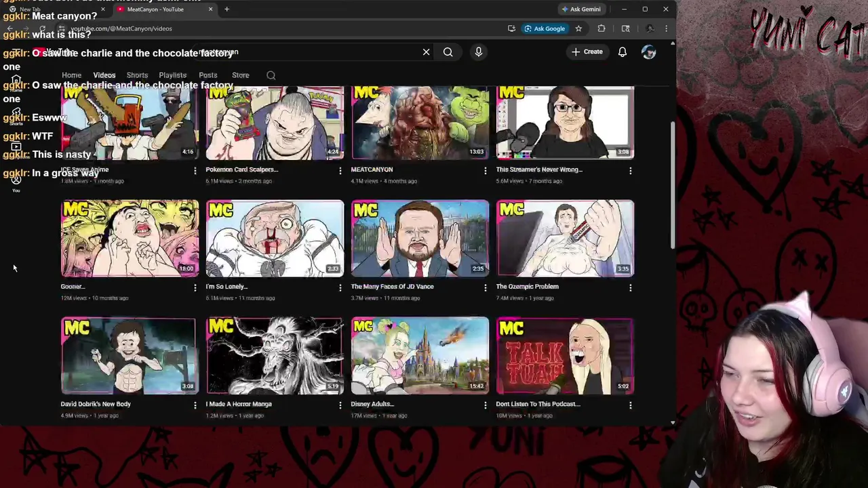The image size is (868, 488).
Task: Open options for I Made A Horror Manga
Action: click(340, 405)
